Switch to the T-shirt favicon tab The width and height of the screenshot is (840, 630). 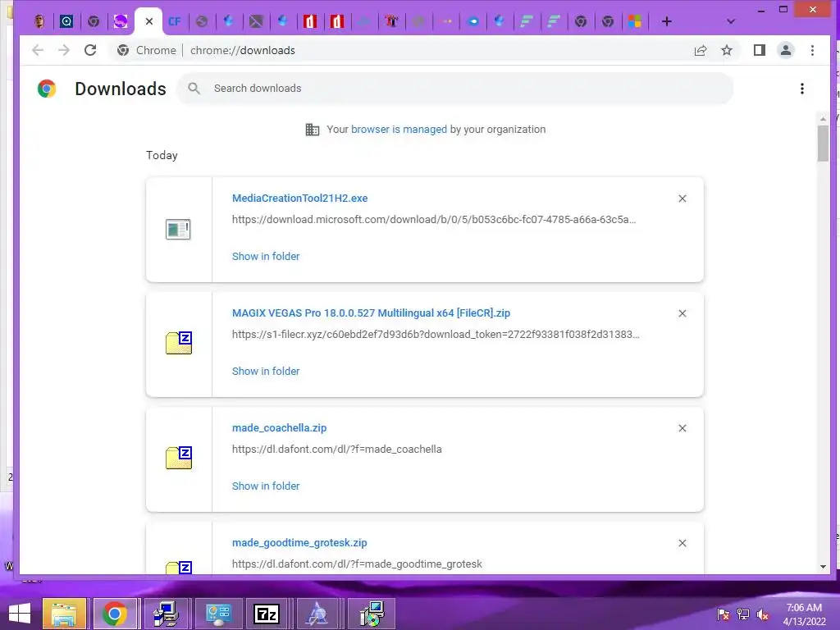click(391, 21)
